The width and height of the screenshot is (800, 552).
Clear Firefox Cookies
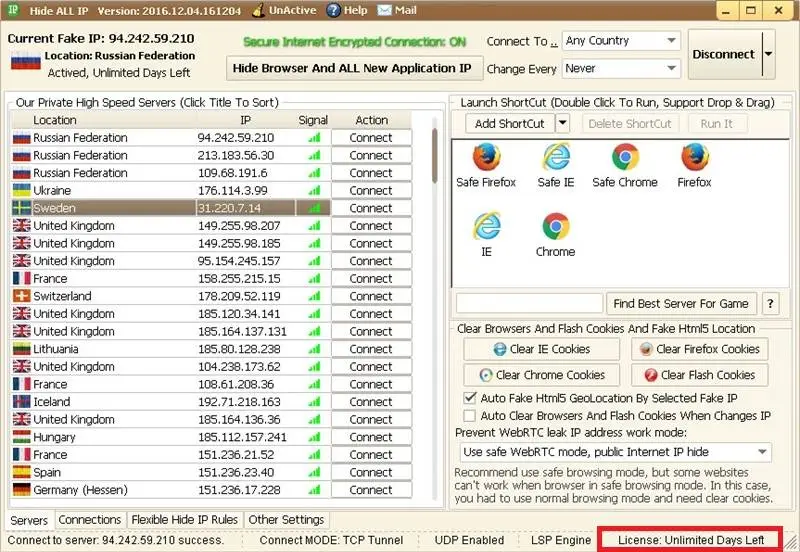coord(699,349)
